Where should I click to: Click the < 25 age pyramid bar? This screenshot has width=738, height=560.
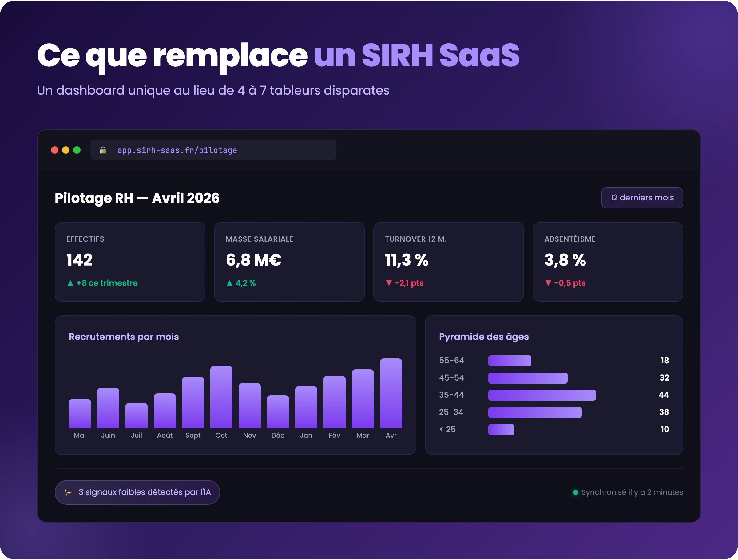[x=501, y=430]
